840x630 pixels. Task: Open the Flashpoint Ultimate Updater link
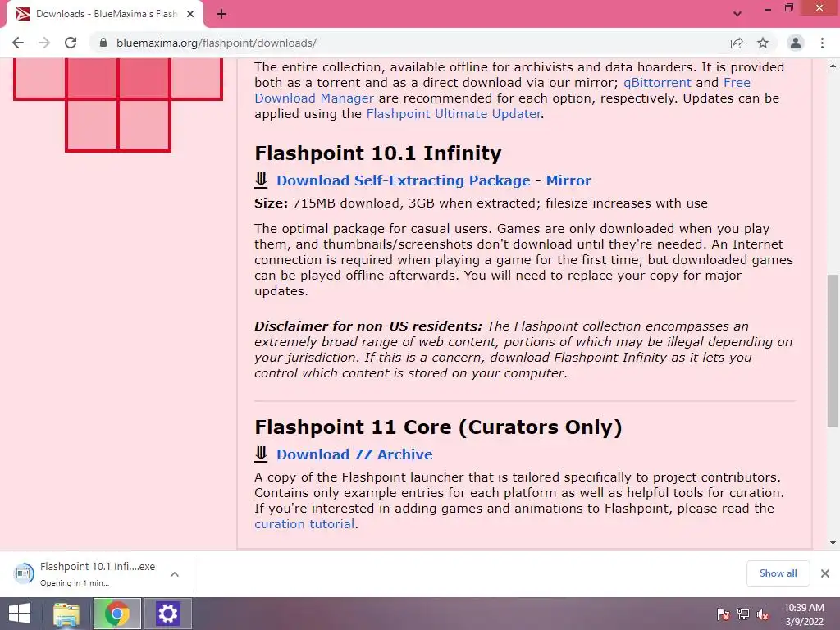[x=453, y=113]
